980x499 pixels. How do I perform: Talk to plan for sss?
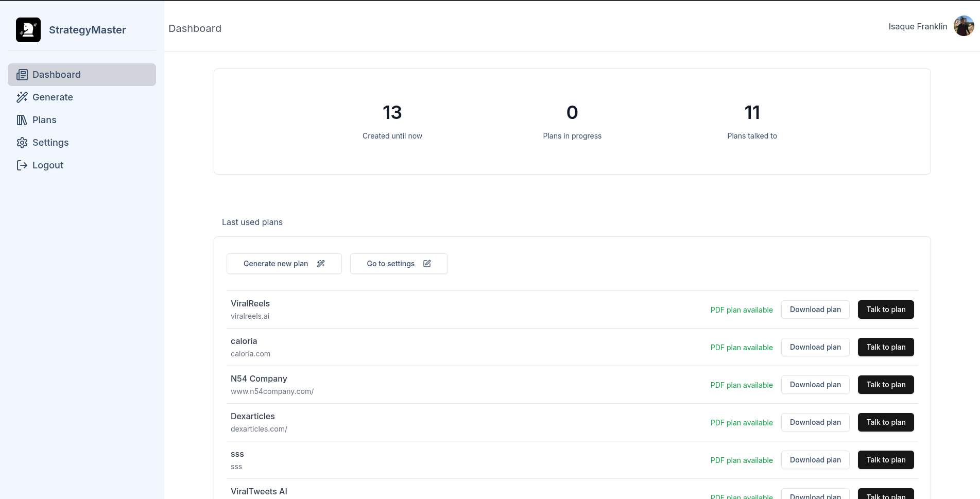[886, 460]
